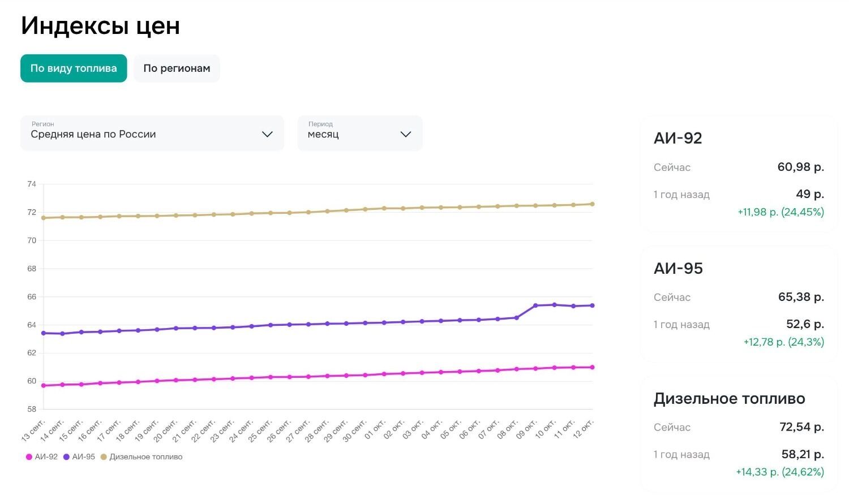The image size is (849, 504).
Task: Hide the 'Дизельное топливо' series via the legend
Action: click(145, 456)
